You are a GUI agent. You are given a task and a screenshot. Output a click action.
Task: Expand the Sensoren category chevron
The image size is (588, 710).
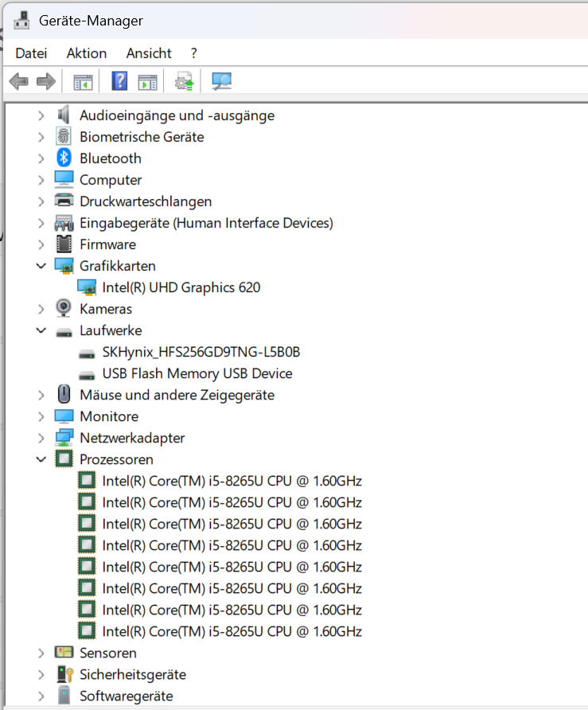[41, 653]
